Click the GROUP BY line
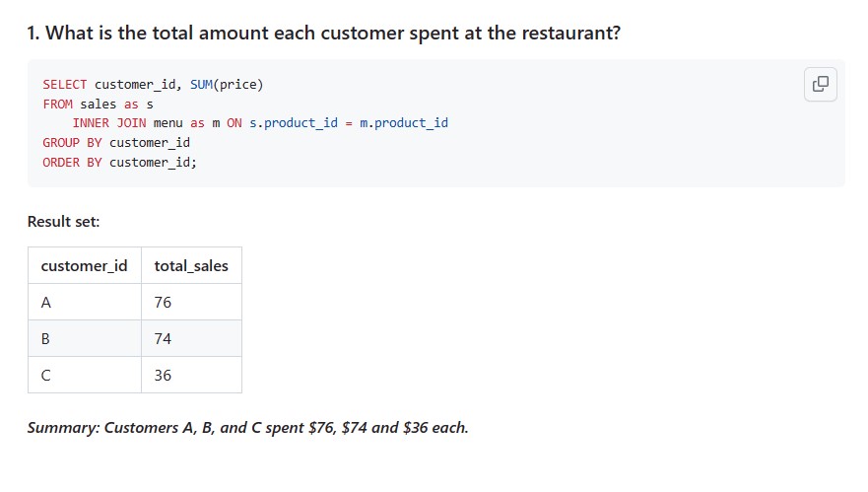868x492 pixels. [x=116, y=143]
